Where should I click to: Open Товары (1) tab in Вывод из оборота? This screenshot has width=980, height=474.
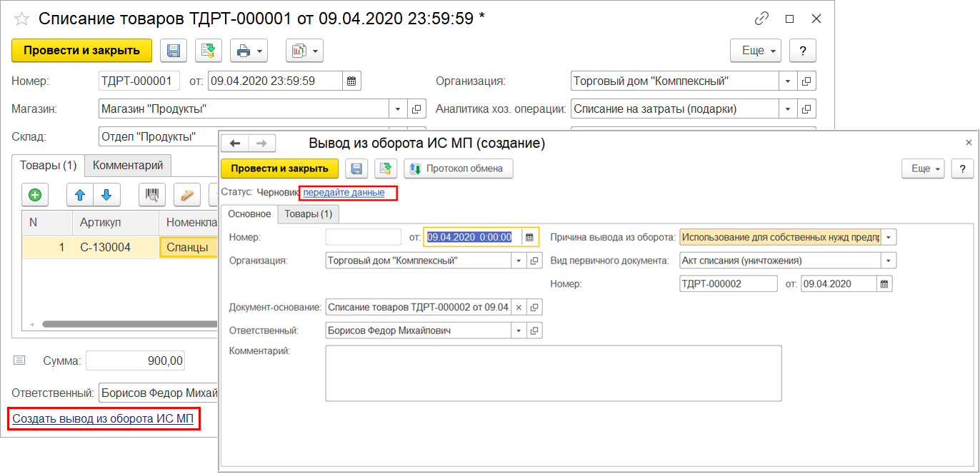[x=309, y=213]
